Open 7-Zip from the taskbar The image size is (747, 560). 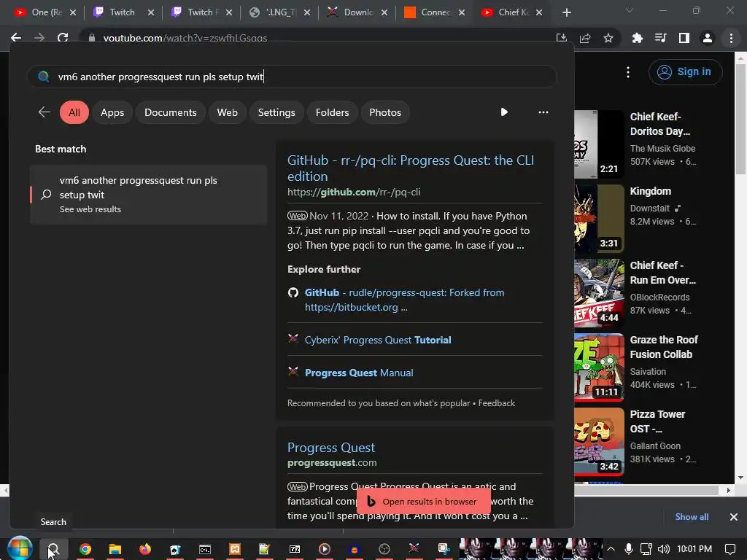(295, 549)
